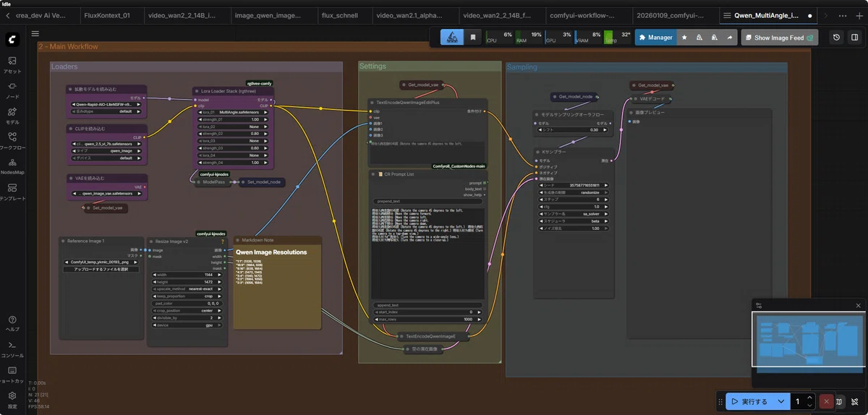Select lora_01 MultiAngle.safetensors dropdown
The image size is (868, 415).
(232, 112)
